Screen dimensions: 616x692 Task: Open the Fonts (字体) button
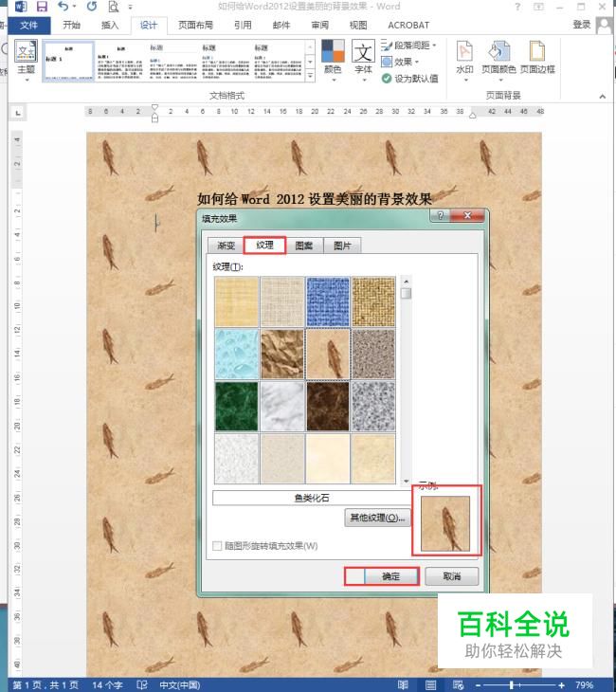363,61
